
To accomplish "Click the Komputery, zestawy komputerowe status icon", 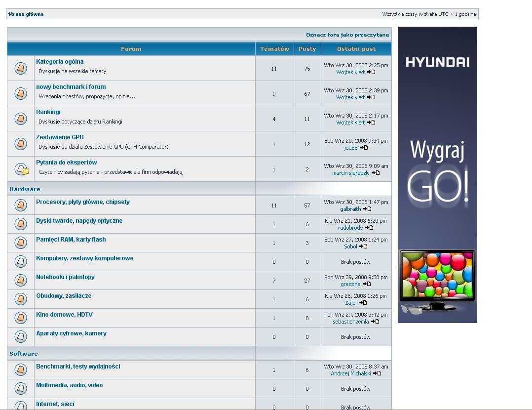I will (x=21, y=261).
